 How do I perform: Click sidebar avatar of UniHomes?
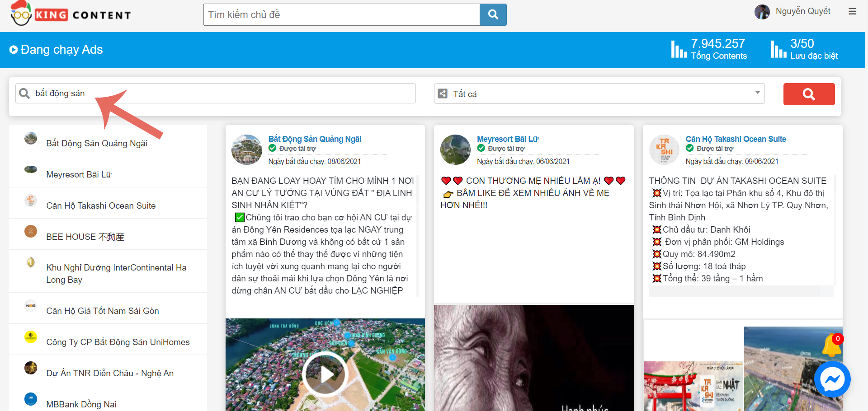tap(31, 337)
